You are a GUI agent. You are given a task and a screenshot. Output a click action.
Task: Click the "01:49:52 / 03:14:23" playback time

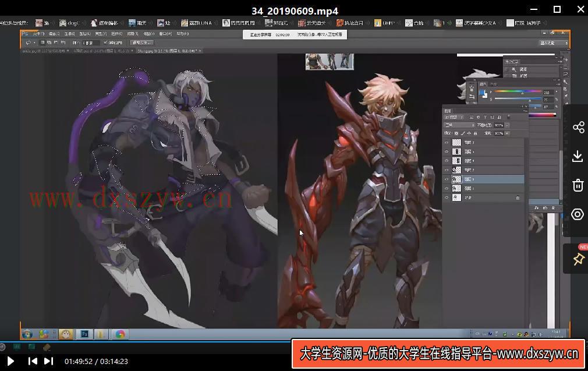tap(97, 361)
